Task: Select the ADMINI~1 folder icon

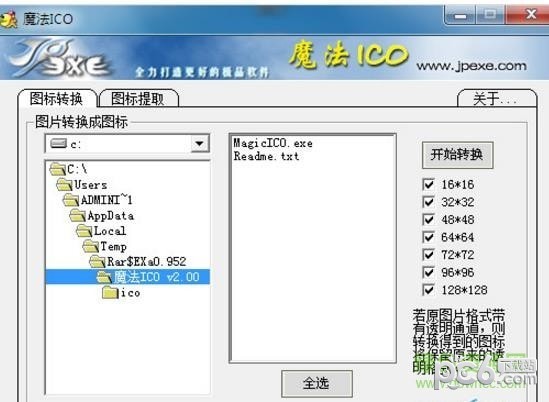Action: tap(71, 200)
